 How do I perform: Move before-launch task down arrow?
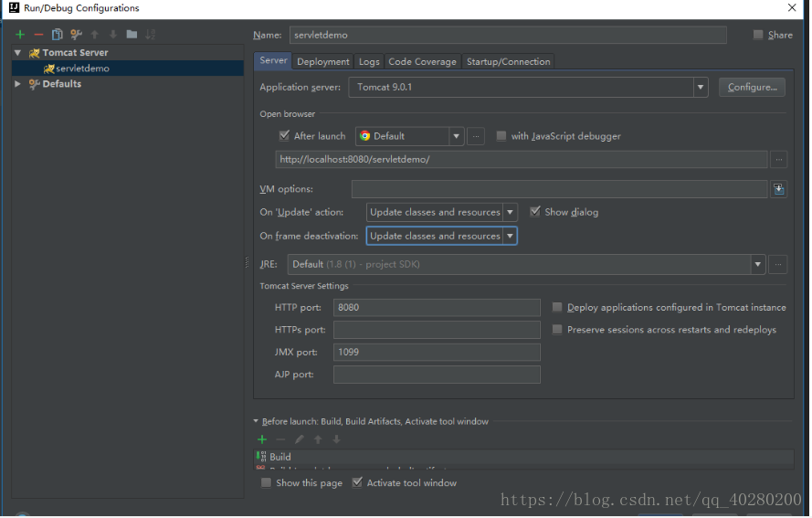pyautogui.click(x=337, y=439)
